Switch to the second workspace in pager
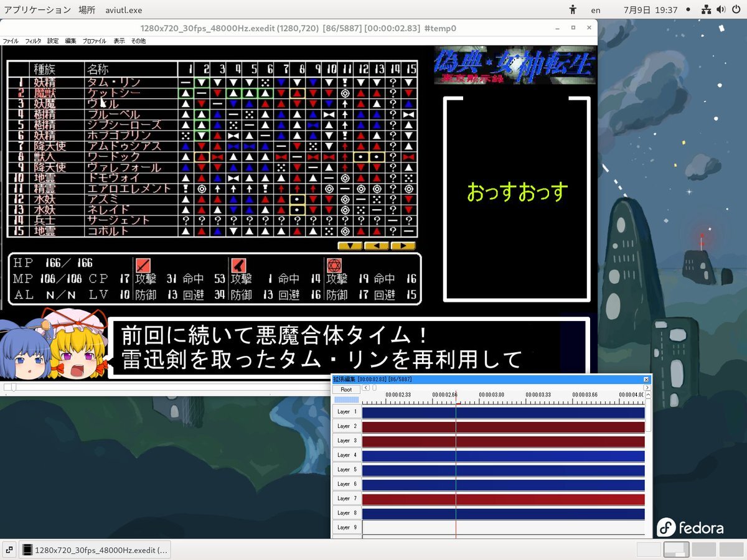This screenshot has width=747, height=560. [x=676, y=549]
